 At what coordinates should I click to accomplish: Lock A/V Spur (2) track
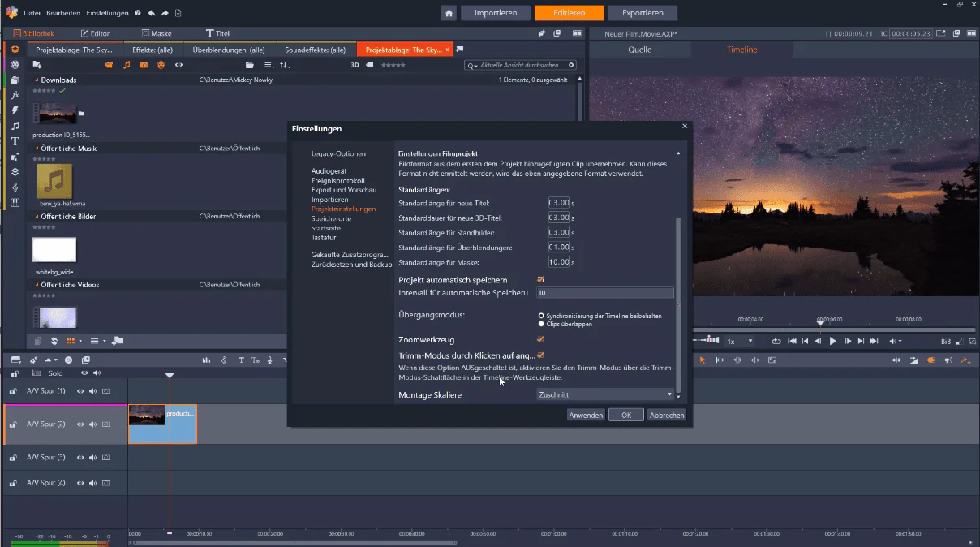(13, 424)
